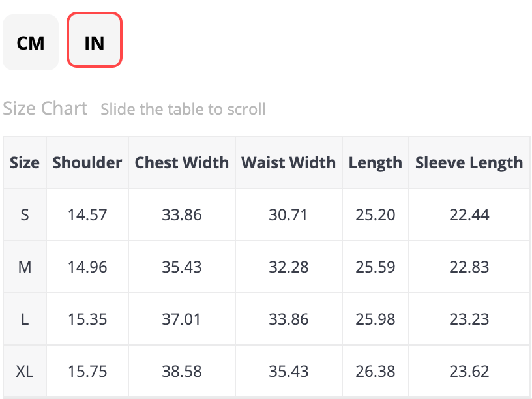The width and height of the screenshot is (532, 399).
Task: Click the size XL row label
Action: point(25,371)
